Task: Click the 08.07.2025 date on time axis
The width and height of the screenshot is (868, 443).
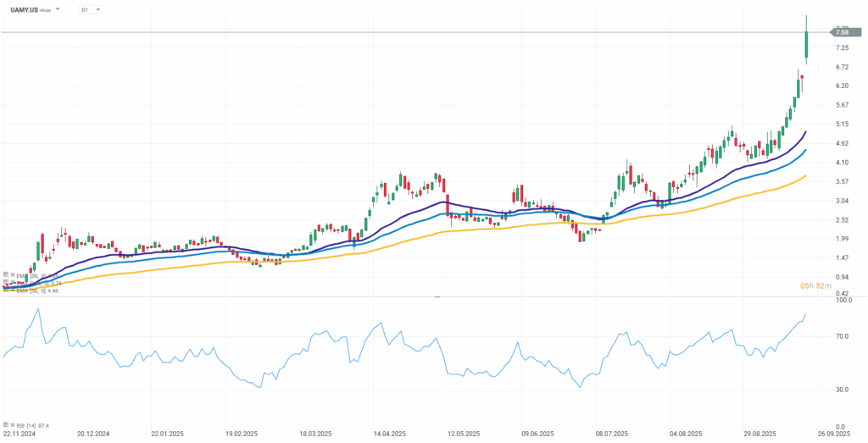Action: point(609,434)
